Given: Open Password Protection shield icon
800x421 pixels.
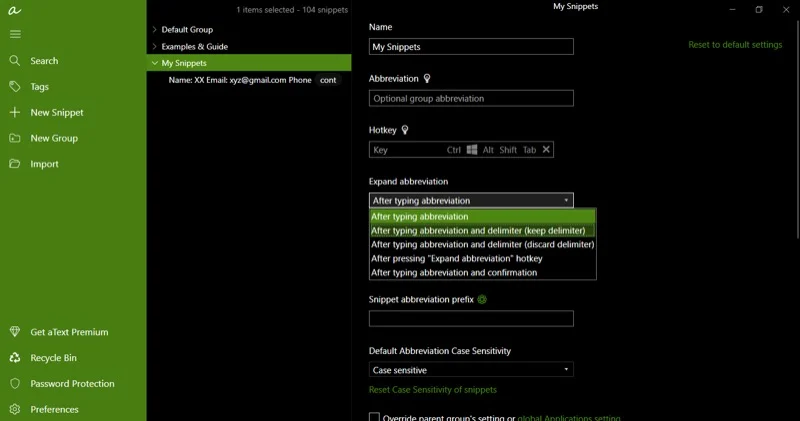Looking at the screenshot, I should click(15, 384).
